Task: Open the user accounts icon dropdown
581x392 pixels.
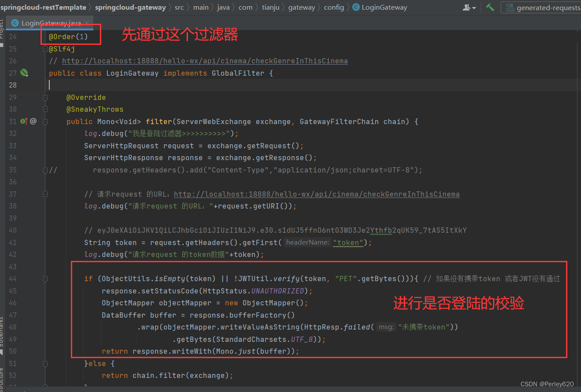Action: (x=469, y=7)
